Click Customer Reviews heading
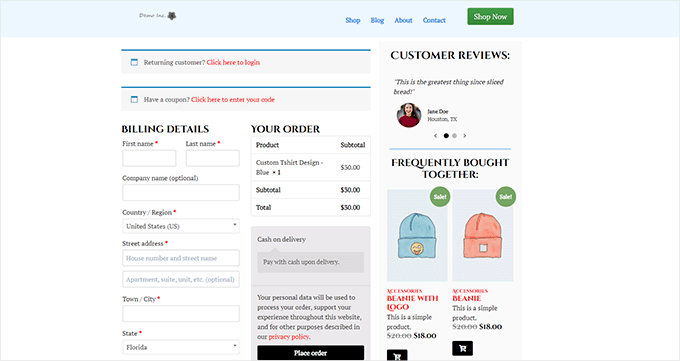Viewport: 680px width, 361px height. [x=450, y=56]
